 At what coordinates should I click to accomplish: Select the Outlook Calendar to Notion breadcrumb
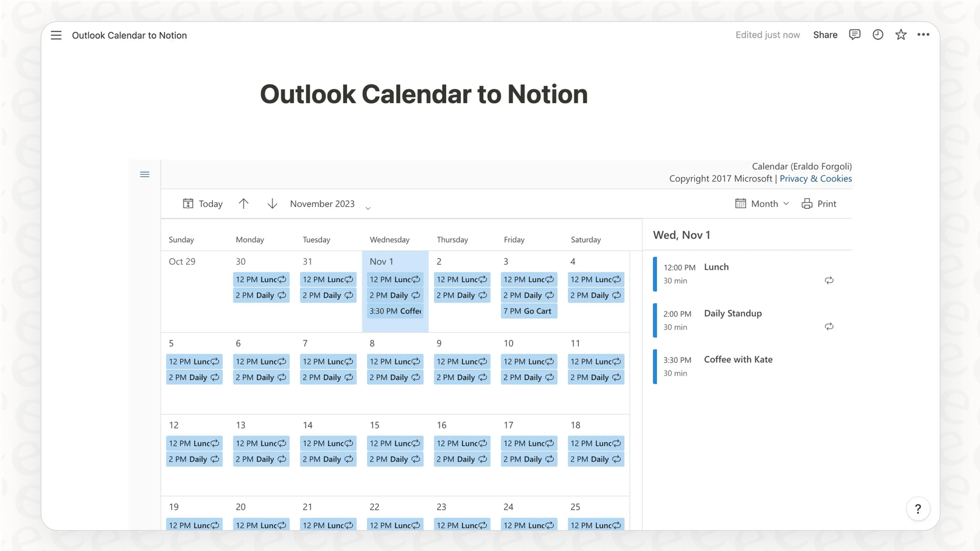click(129, 35)
